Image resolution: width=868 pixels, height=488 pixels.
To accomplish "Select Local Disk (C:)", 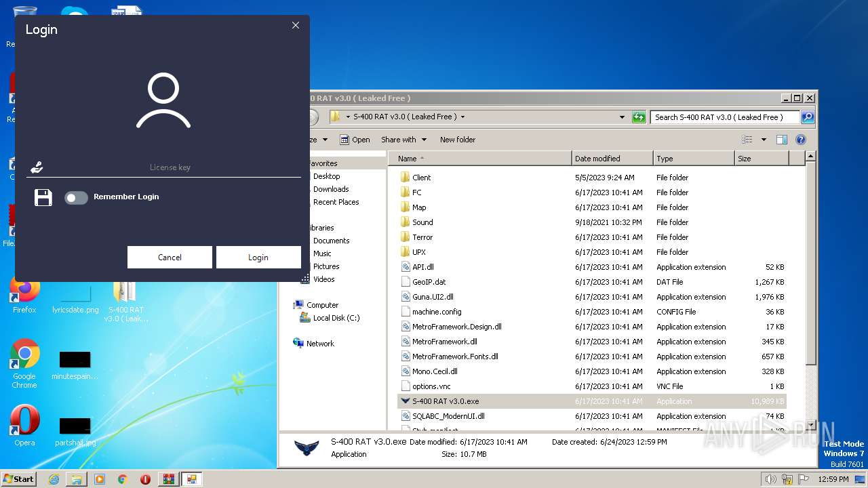I will pyautogui.click(x=330, y=318).
